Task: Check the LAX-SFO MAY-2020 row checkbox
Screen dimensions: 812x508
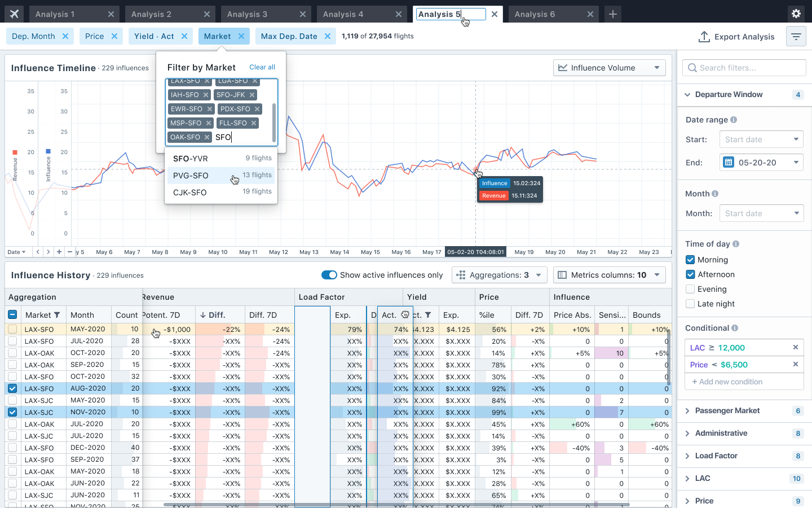Action: coord(12,329)
